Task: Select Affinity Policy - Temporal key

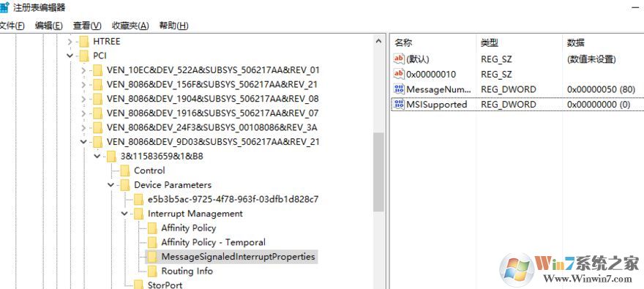Action: 213,242
